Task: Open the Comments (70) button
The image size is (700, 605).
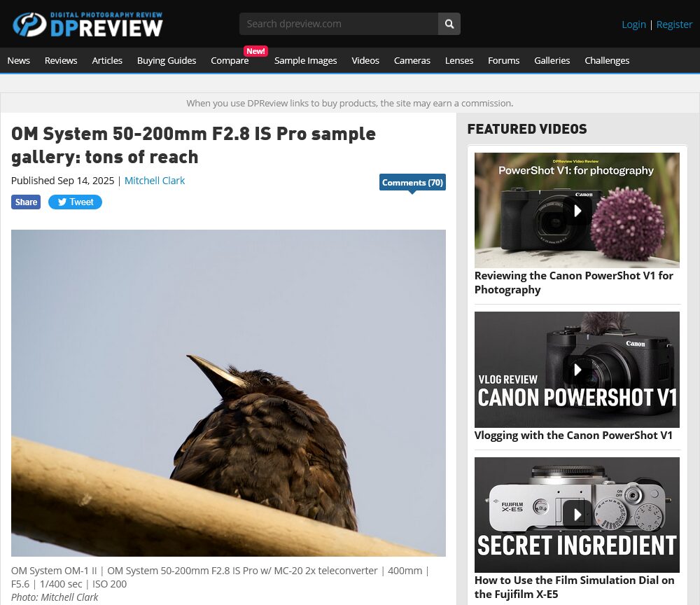Action: (412, 182)
